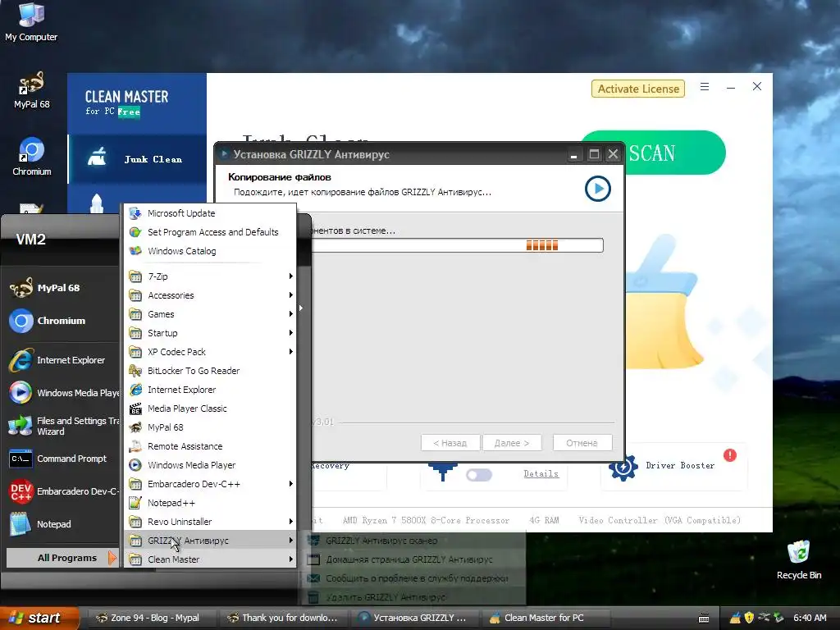Viewport: 840px width, 630px height.
Task: Choose Удалить GRIZZLY Антивирус
Action: point(413,597)
